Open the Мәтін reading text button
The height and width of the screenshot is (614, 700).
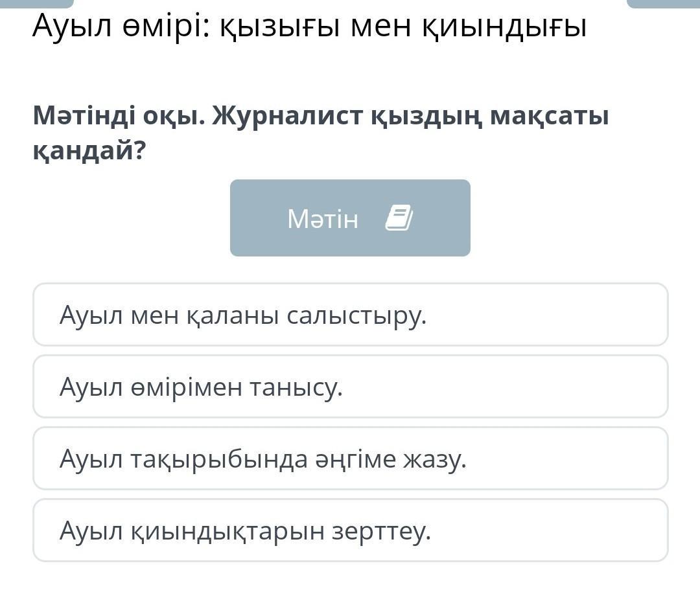[x=350, y=218]
